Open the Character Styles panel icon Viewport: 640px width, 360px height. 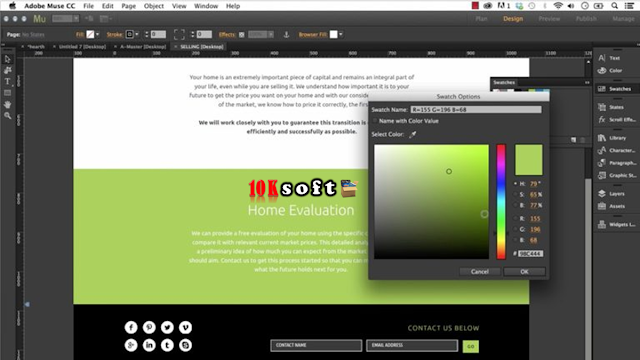(x=602, y=150)
